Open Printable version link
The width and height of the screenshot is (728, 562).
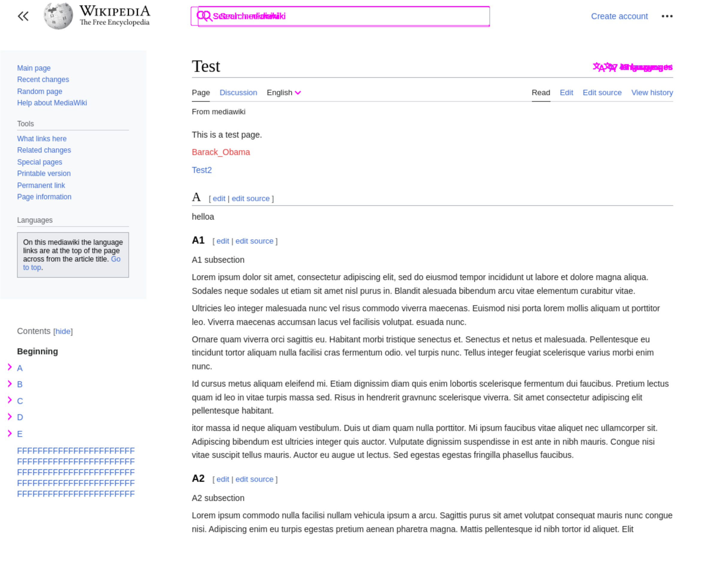tap(44, 173)
